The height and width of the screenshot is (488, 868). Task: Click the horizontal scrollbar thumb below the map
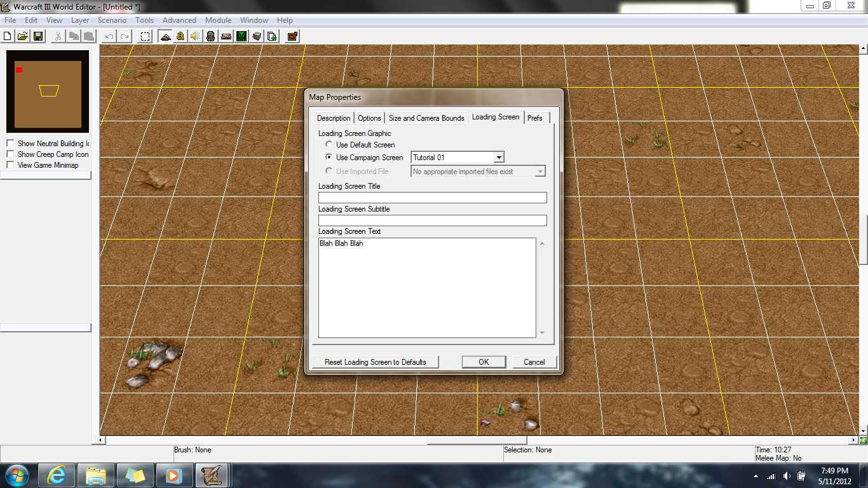(x=477, y=440)
